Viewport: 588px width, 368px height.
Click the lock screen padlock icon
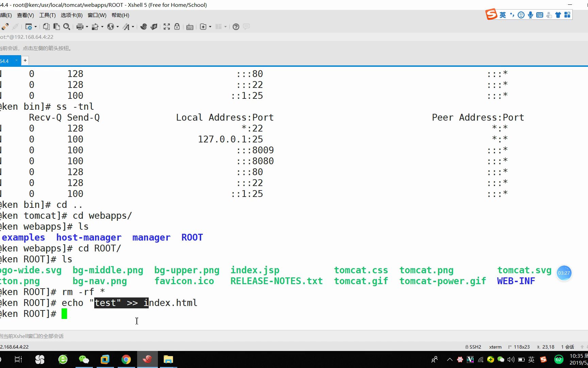click(x=177, y=27)
